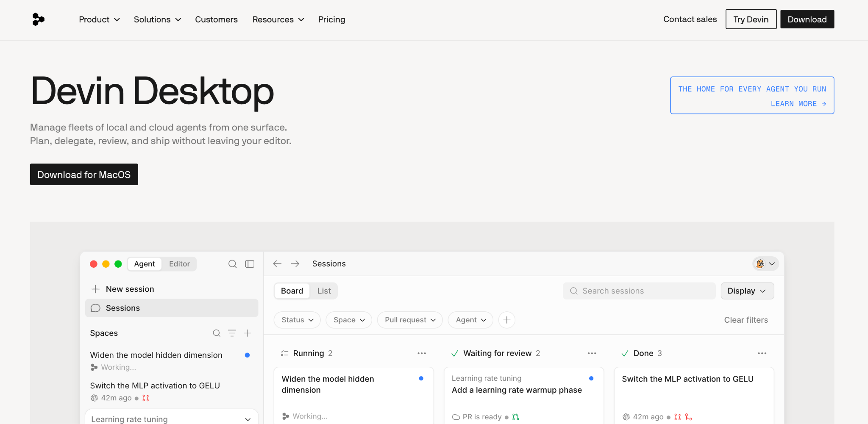Expand the Solutions menu
The width and height of the screenshot is (868, 424).
point(158,19)
